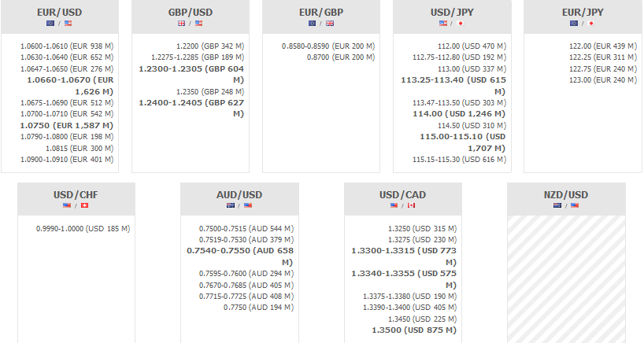Select the 1.0750 (EUR 1,587 M) expiry row
This screenshot has height=343, width=644.
tap(69, 125)
